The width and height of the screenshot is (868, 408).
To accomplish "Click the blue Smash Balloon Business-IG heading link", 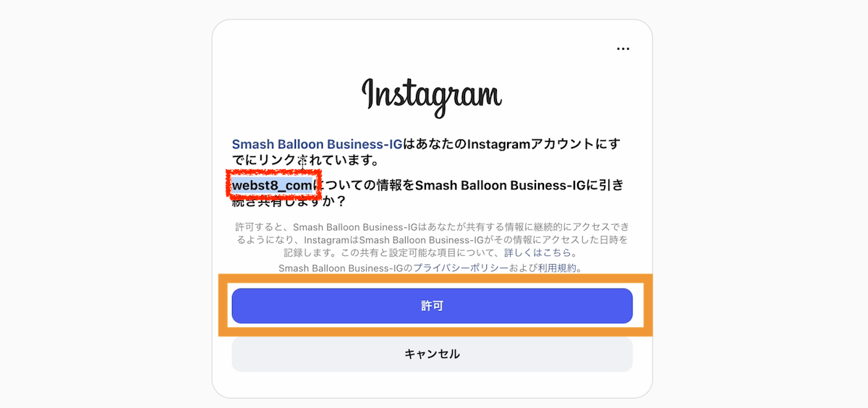I will tap(317, 144).
